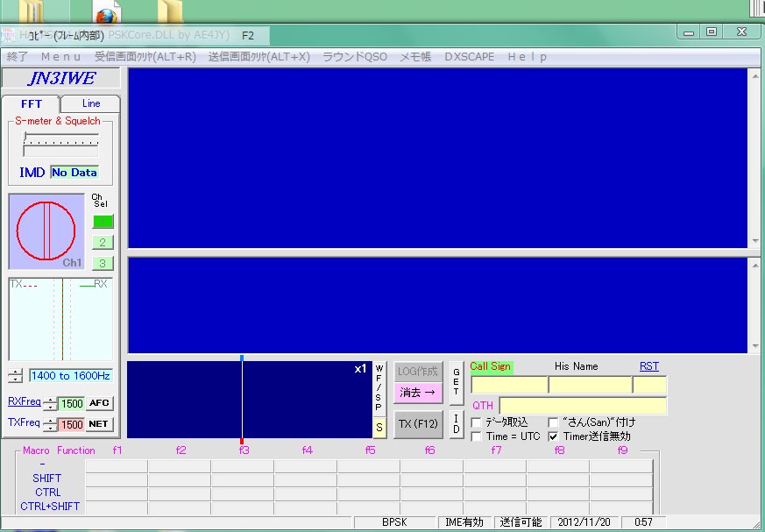Click the waterfall spectrum display
The width and height of the screenshot is (765, 532).
point(250,400)
